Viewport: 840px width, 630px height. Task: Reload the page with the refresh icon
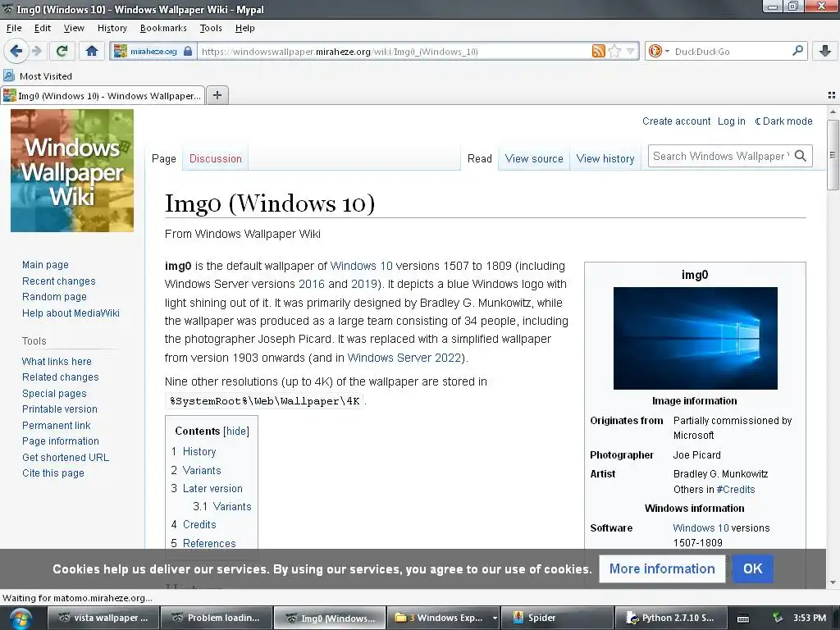tap(62, 51)
